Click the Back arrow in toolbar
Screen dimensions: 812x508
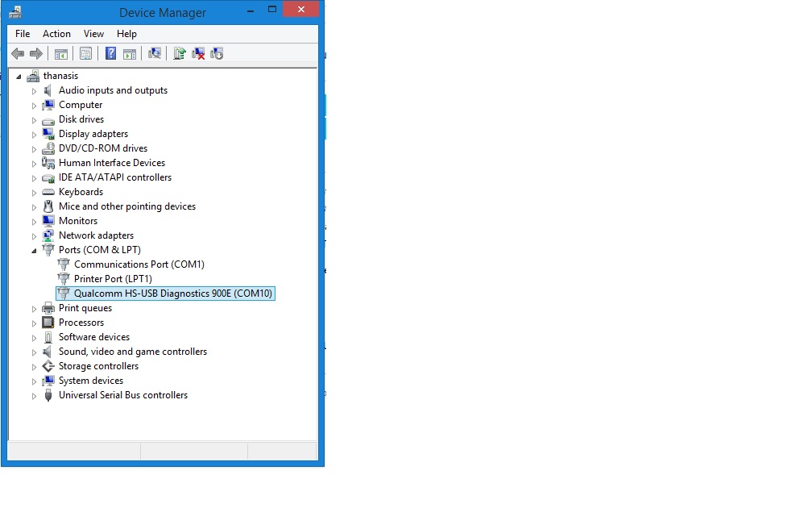coord(18,54)
